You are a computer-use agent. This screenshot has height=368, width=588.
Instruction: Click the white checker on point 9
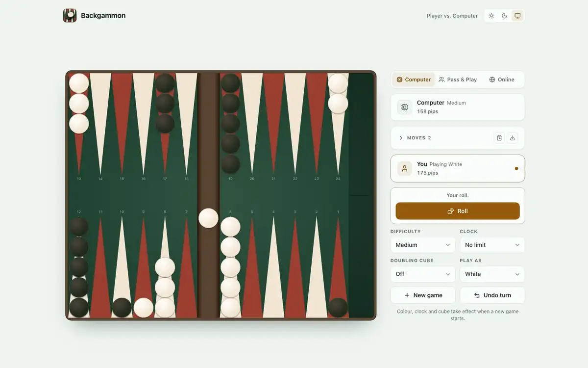pyautogui.click(x=144, y=308)
